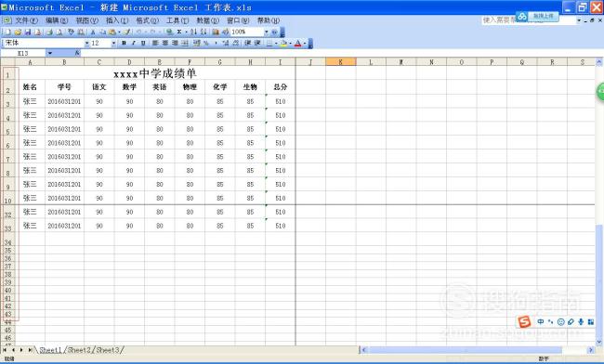Click the AutoSum sigma icon

[x=179, y=32]
